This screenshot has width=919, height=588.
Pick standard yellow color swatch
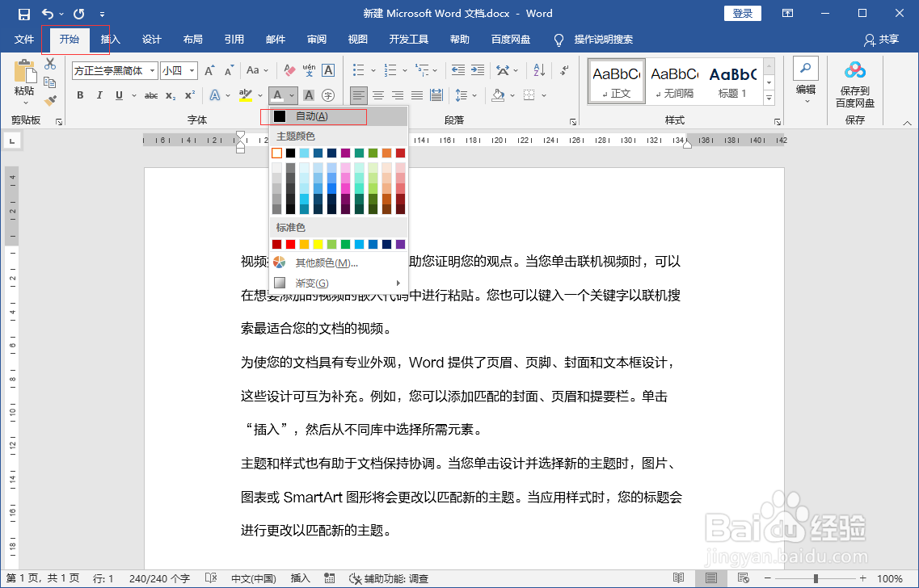(318, 244)
